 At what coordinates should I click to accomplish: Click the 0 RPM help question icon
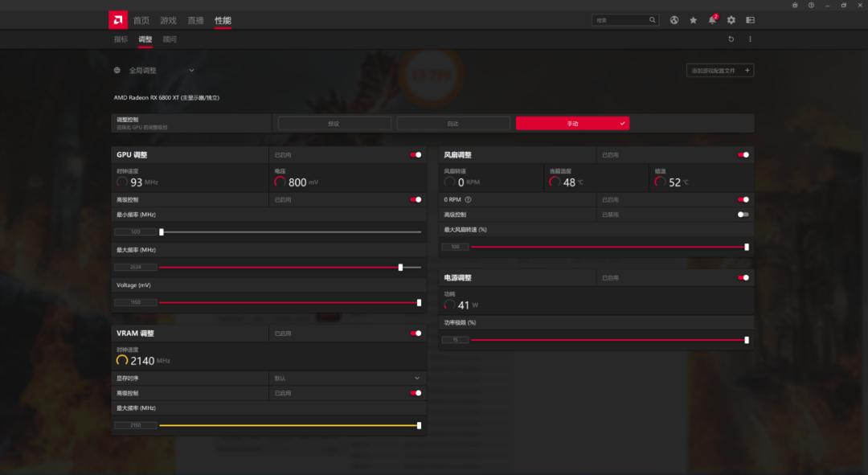(x=468, y=199)
